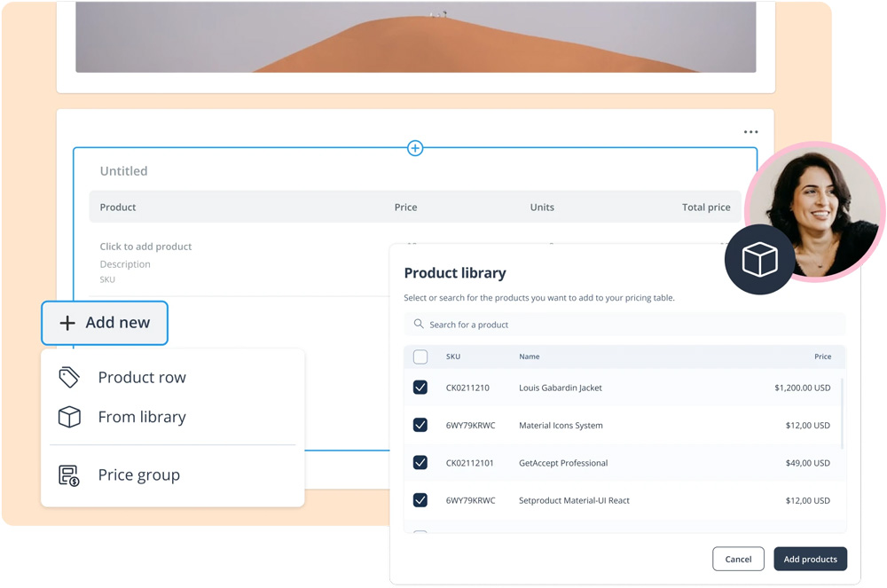Click the From library cube icon
The image size is (887, 588).
(69, 417)
